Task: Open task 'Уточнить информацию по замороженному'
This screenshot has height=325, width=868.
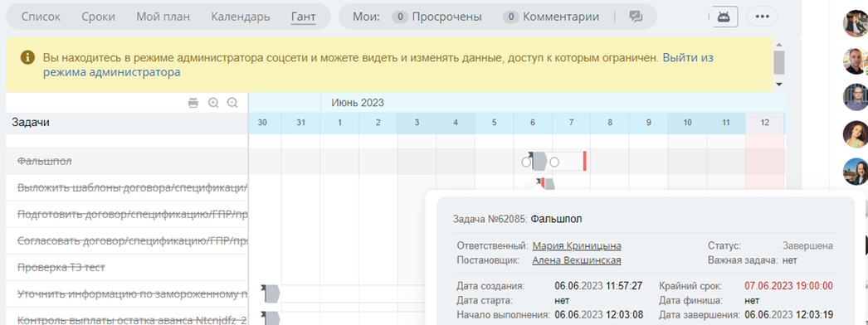Action: click(x=132, y=293)
